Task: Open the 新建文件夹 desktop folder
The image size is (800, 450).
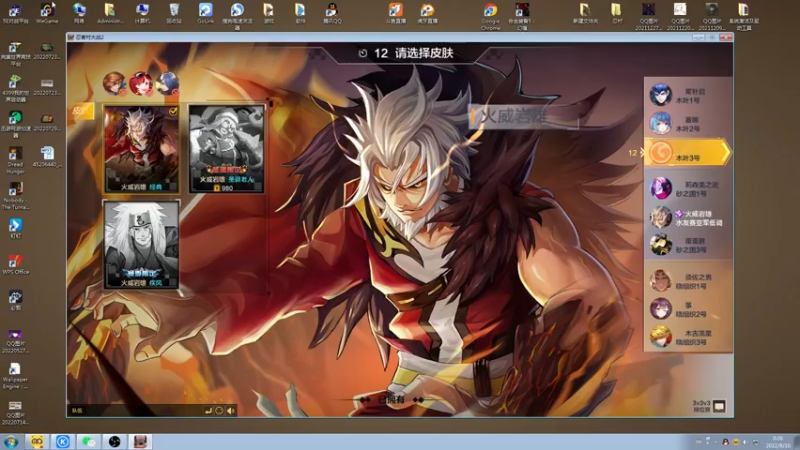Action: point(585,13)
